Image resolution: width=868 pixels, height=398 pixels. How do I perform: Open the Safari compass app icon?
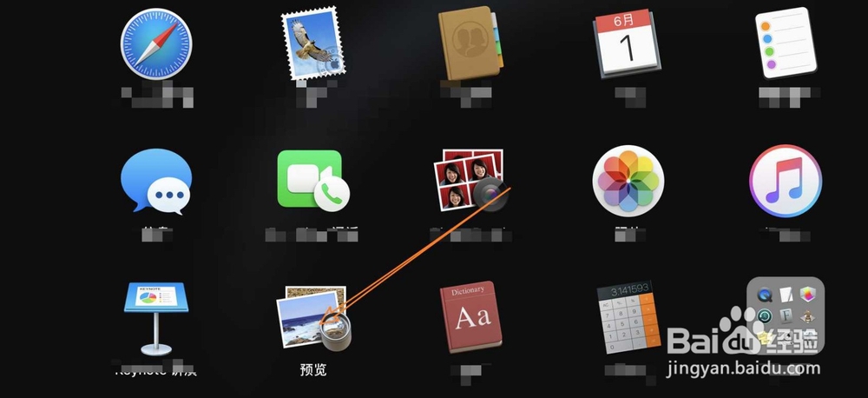[156, 44]
